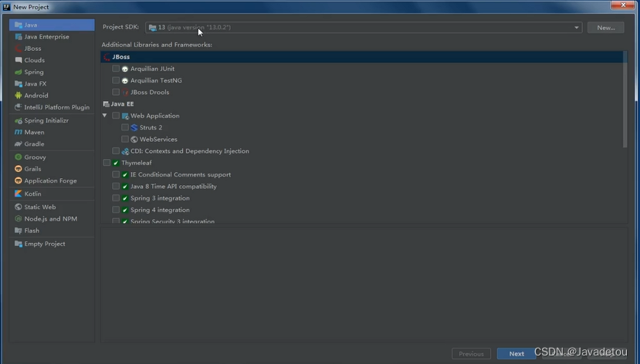The height and width of the screenshot is (364, 640).
Task: Click the Arquillian JUnit framework icon
Action: coord(125,69)
